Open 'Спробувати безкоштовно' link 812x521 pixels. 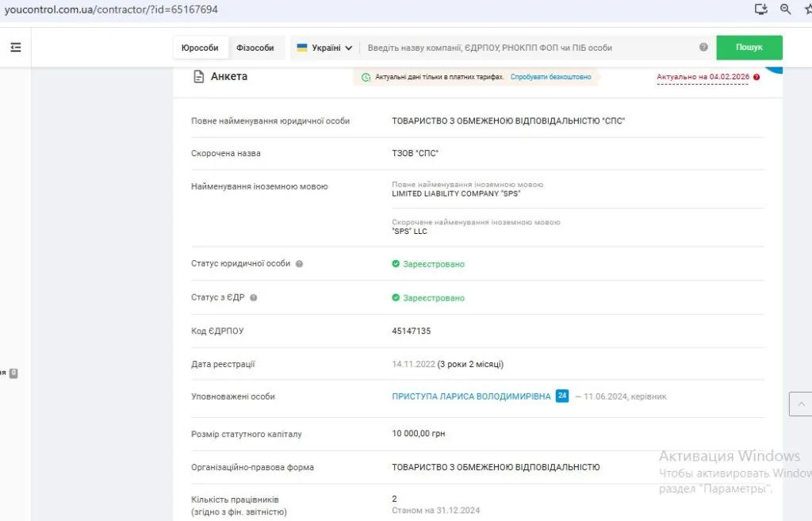(550, 78)
